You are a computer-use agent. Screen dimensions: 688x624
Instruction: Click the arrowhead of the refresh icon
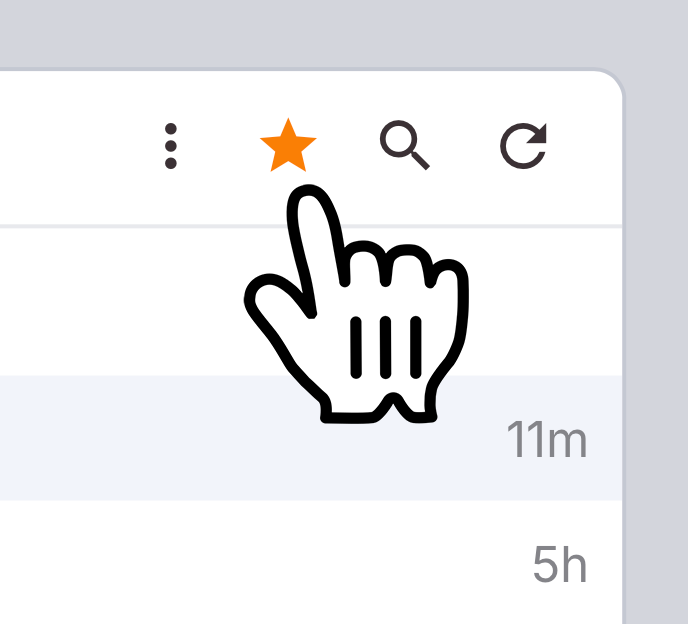[x=538, y=134]
